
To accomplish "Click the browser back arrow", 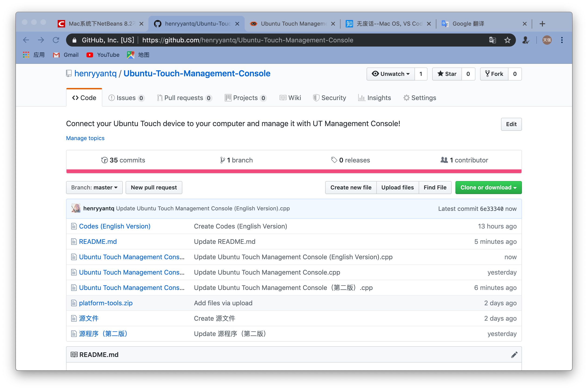I will [x=26, y=40].
